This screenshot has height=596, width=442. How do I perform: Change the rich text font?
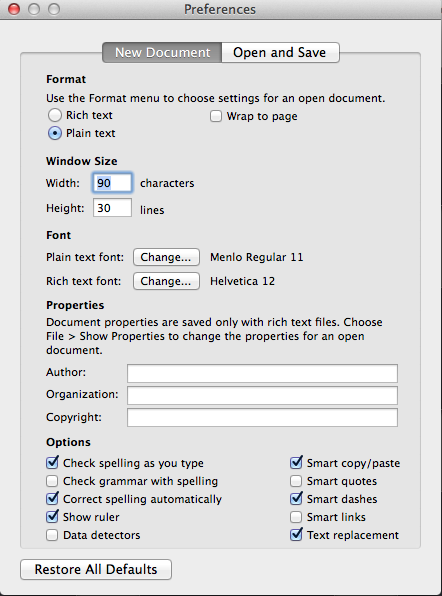click(166, 281)
